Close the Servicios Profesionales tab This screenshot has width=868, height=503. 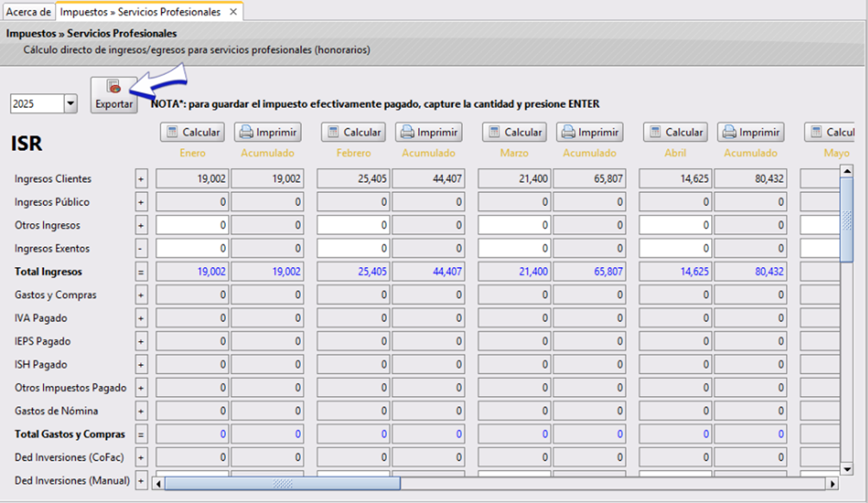click(x=233, y=13)
